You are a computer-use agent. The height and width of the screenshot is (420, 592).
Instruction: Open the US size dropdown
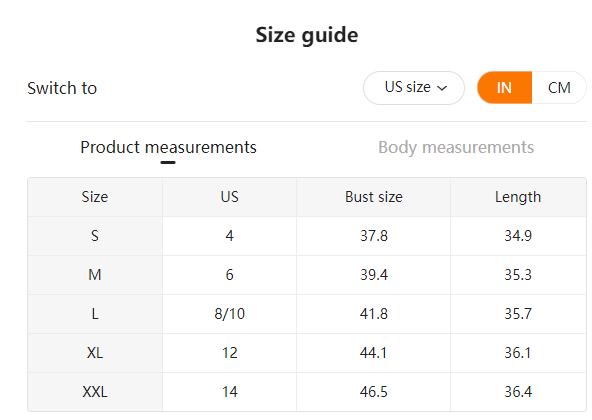coord(414,88)
